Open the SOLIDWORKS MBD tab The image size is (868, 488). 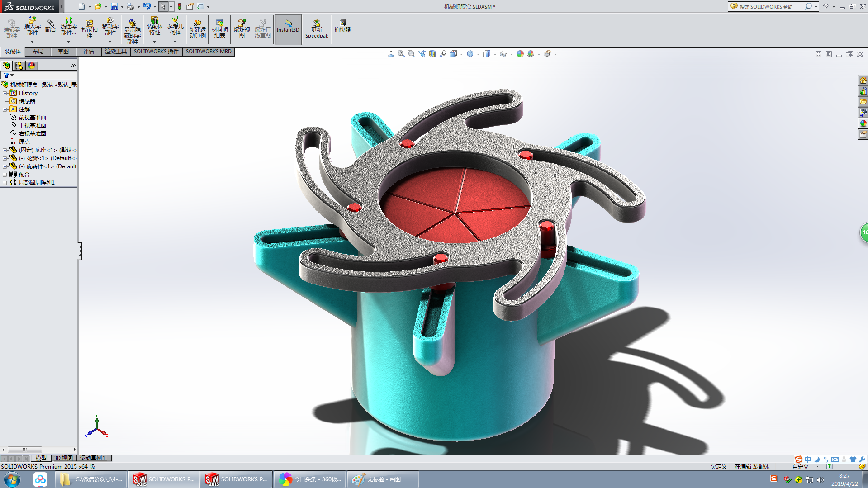pyautogui.click(x=209, y=52)
